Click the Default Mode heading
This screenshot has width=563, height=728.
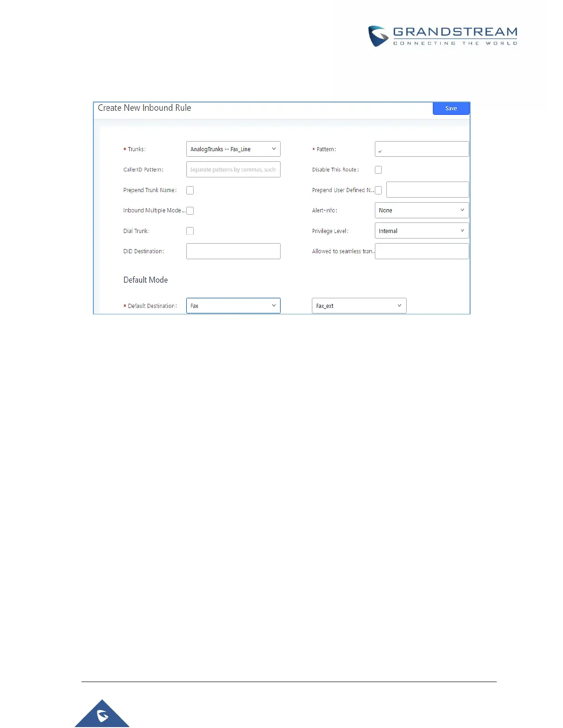pyautogui.click(x=145, y=280)
